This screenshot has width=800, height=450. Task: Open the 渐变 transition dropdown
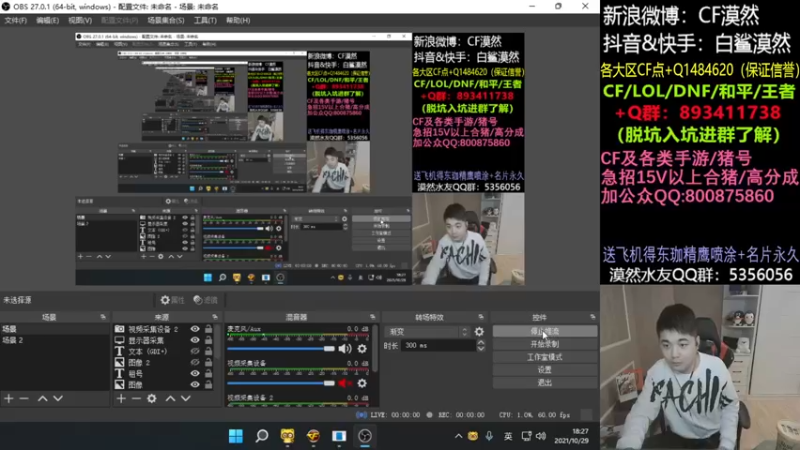(428, 332)
